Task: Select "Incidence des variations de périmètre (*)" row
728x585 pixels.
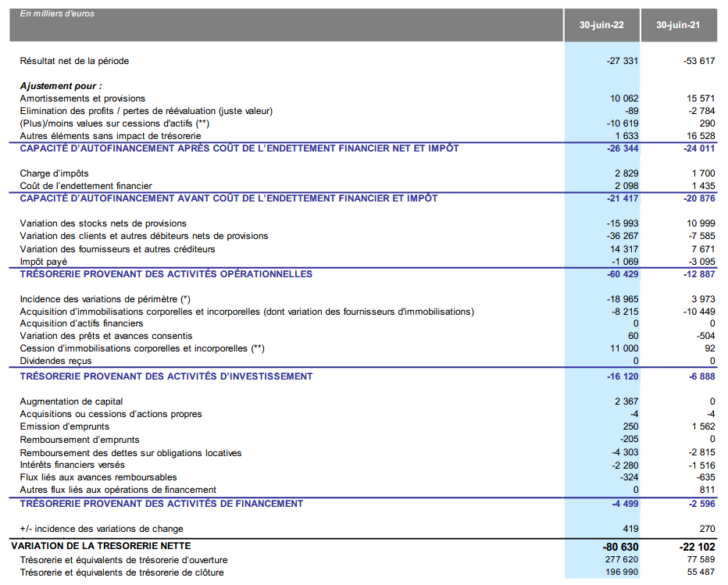Action: coord(105,299)
